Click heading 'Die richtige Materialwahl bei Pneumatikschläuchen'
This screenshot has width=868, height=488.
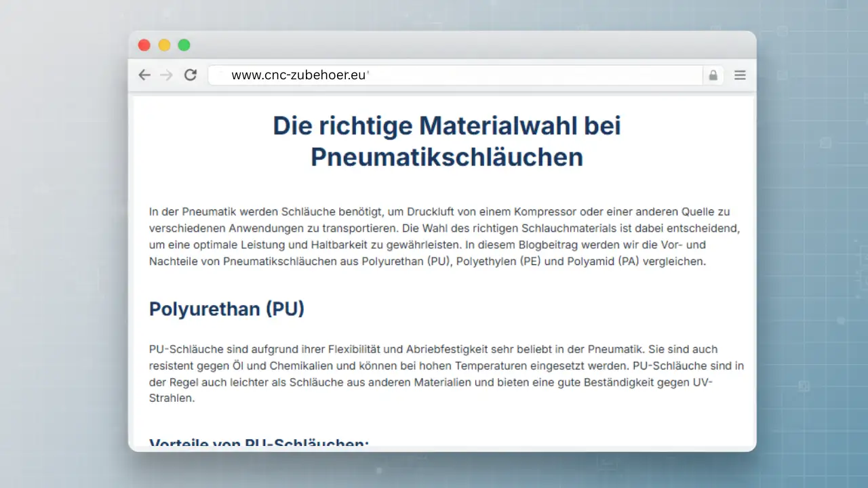[x=447, y=141]
